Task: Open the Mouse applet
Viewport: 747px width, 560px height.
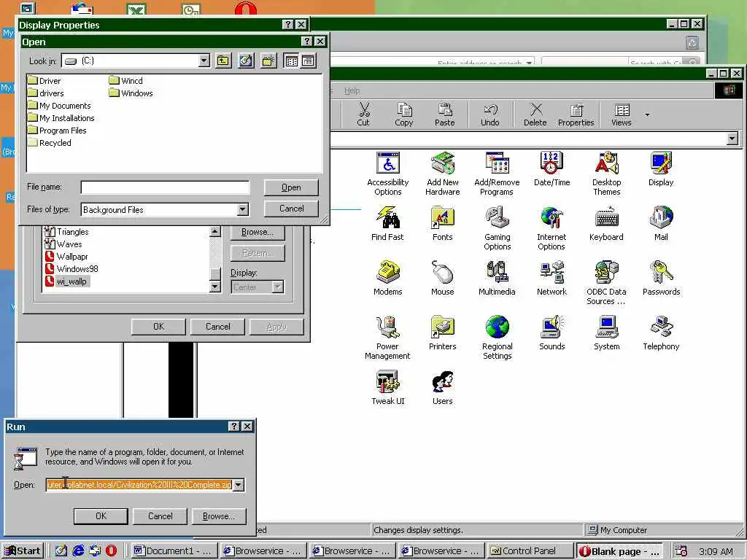Action: click(443, 279)
